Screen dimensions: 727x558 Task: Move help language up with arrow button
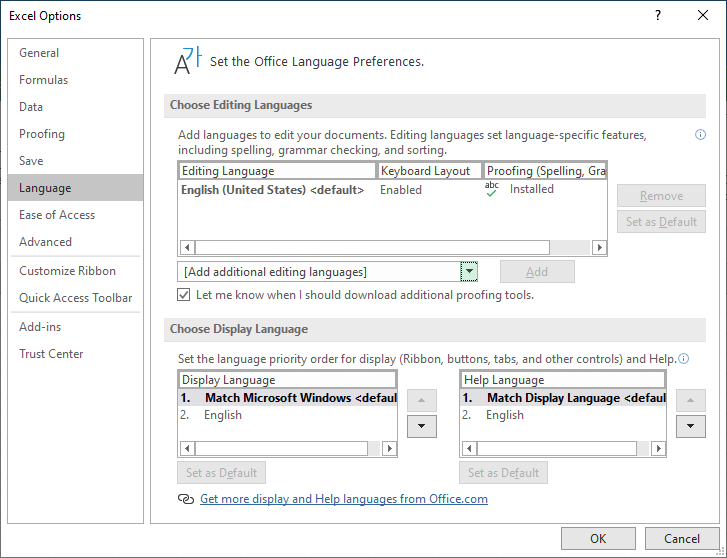[x=690, y=400]
